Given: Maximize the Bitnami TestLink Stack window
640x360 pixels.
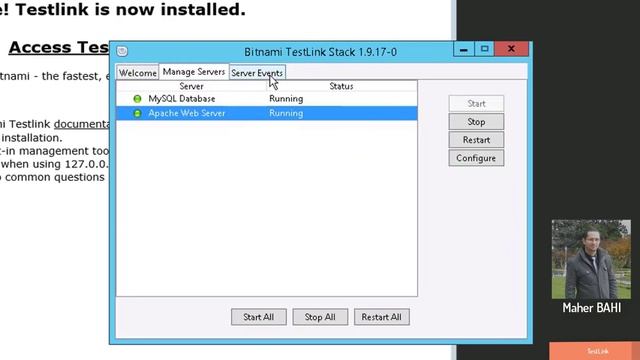Looking at the screenshot, I should (484, 49).
